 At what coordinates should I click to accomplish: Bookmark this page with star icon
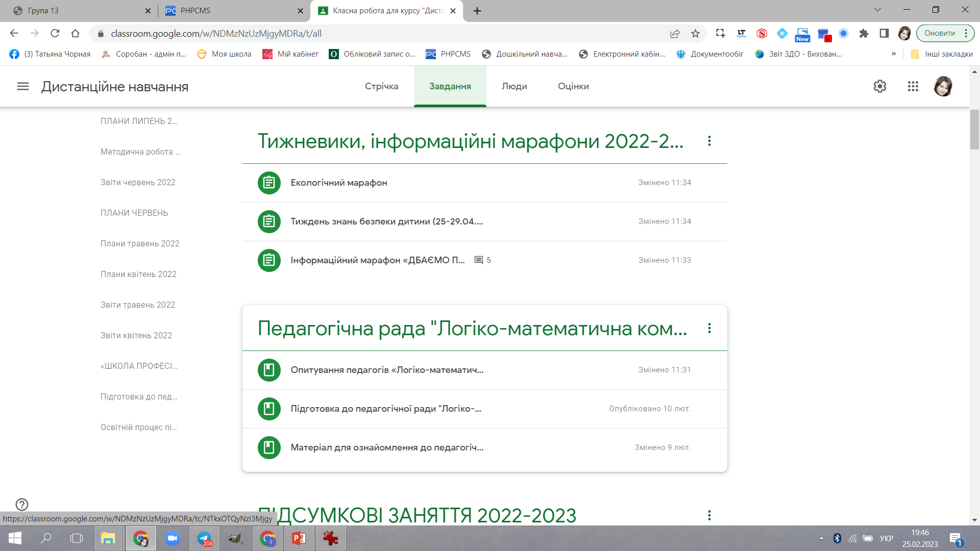[695, 34]
